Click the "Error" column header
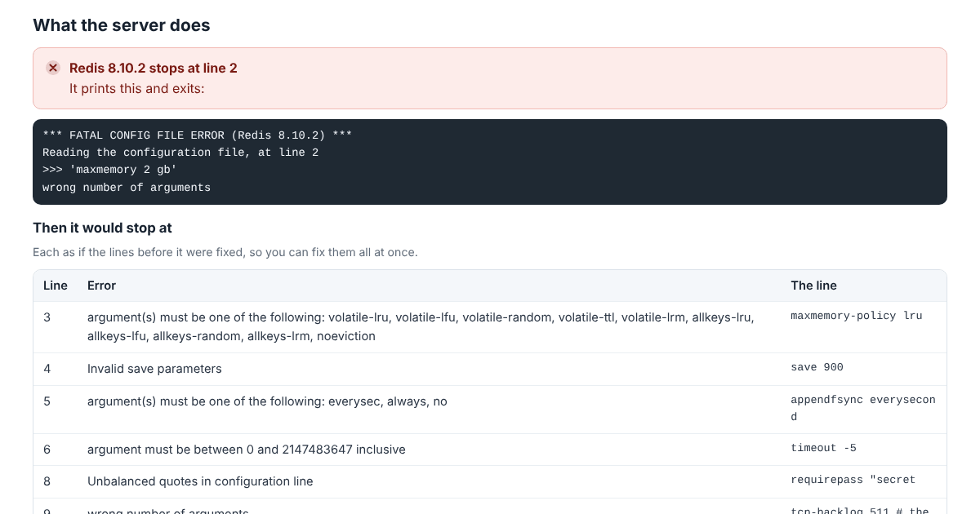The width and height of the screenshot is (980, 514). coord(102,286)
